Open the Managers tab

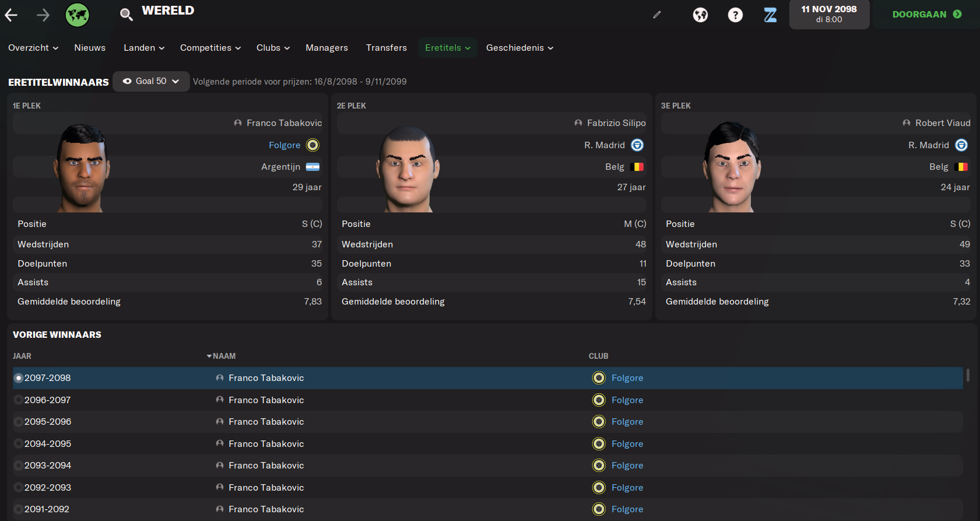[326, 48]
